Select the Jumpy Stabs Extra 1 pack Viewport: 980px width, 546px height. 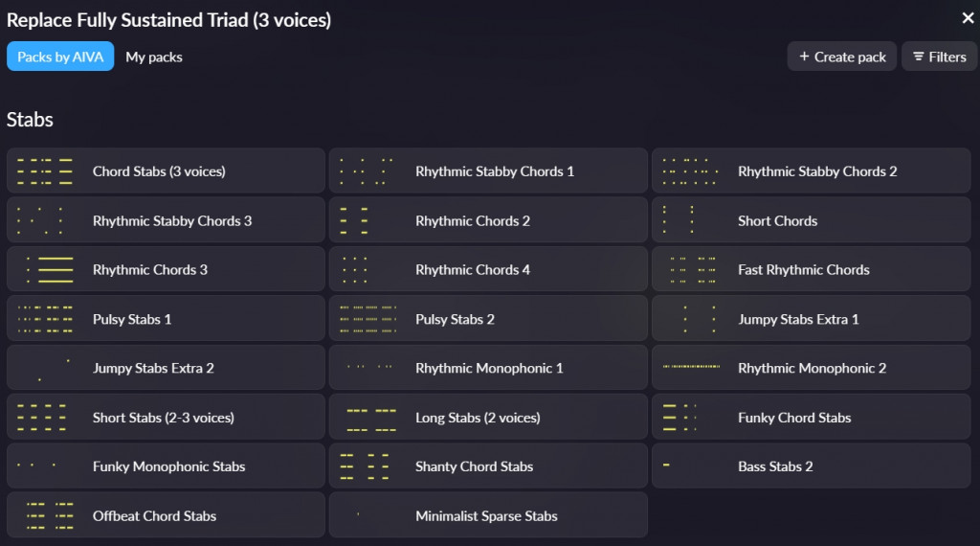tap(811, 318)
